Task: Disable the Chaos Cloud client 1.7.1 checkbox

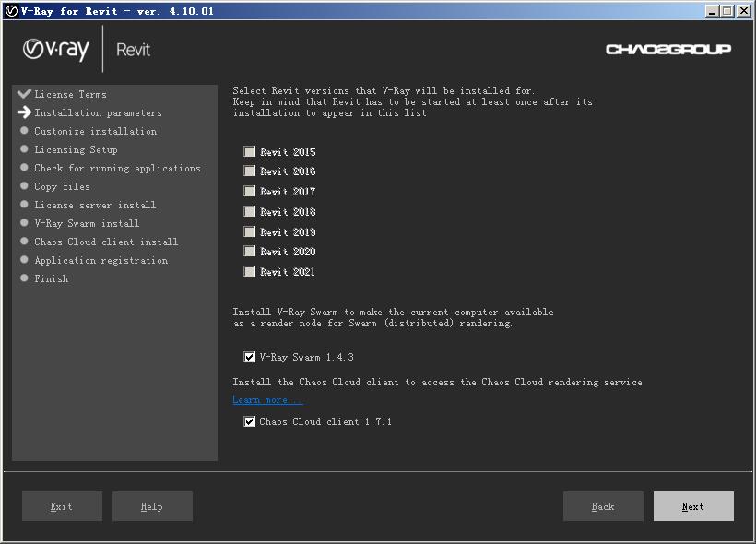Action: click(249, 421)
